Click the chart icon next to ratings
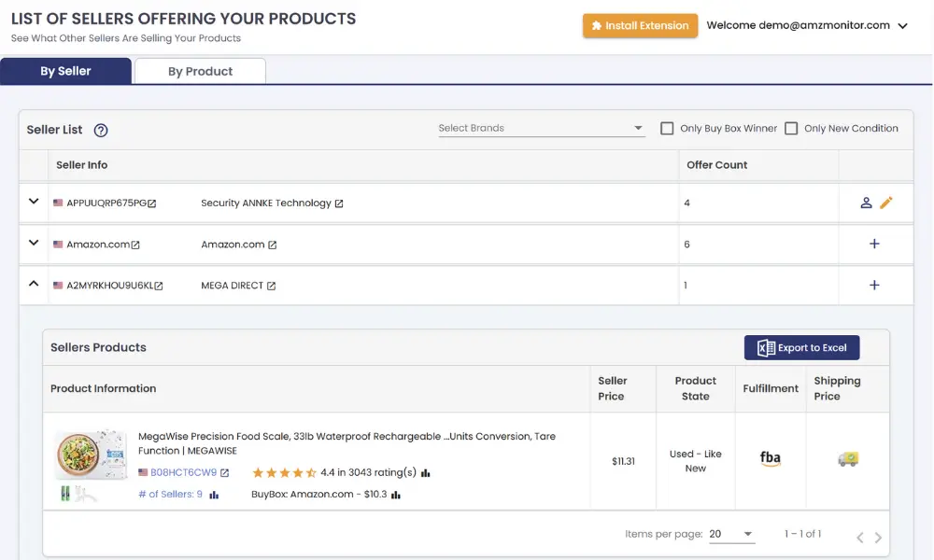Viewport: 934px width, 560px height. pos(425,473)
